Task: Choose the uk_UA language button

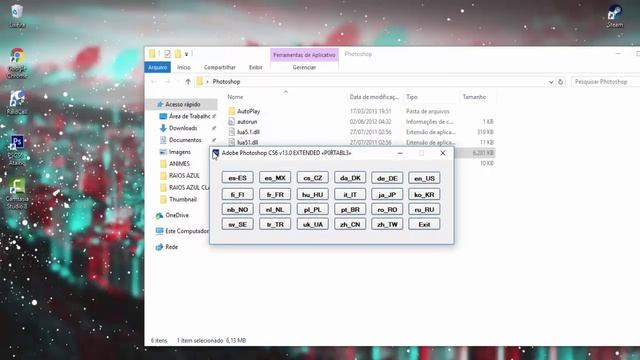Action: coord(312,224)
